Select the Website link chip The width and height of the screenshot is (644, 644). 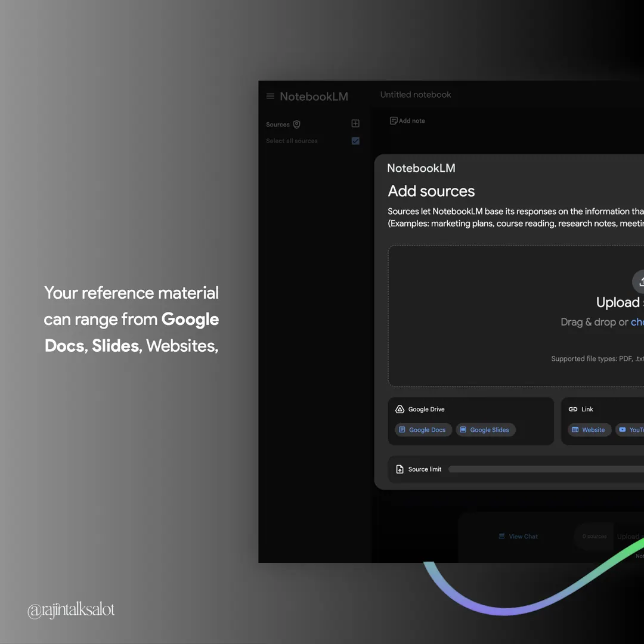click(x=589, y=429)
